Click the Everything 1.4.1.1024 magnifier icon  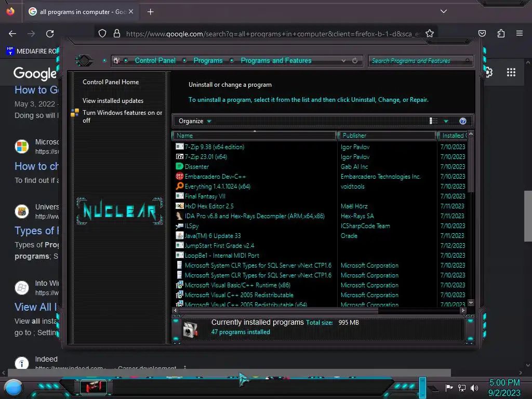pyautogui.click(x=179, y=186)
